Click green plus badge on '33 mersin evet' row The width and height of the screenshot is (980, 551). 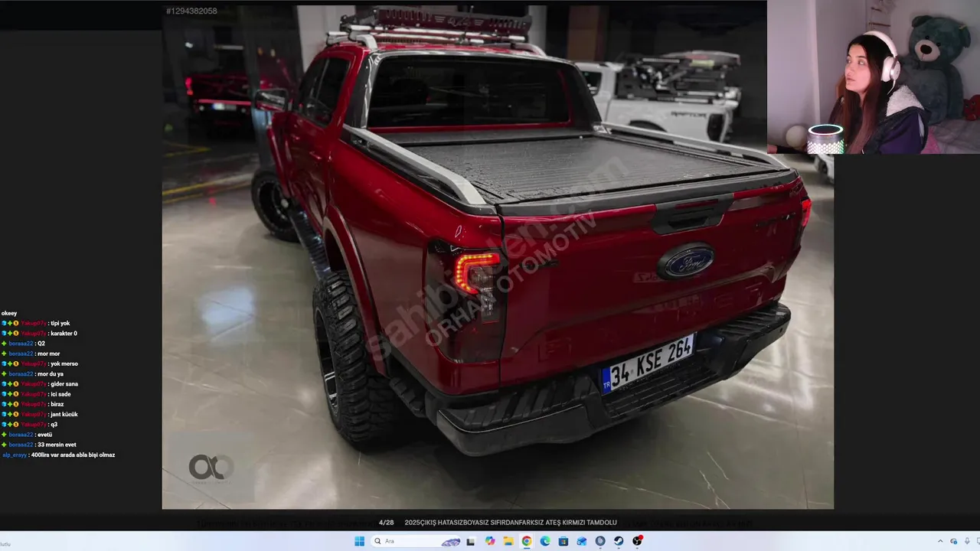tap(4, 445)
